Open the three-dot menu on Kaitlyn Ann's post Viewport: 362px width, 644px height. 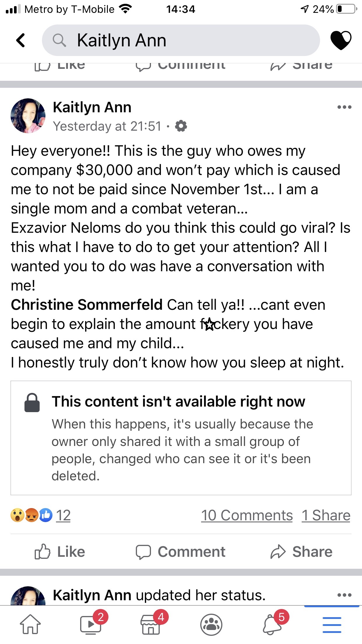[344, 107]
